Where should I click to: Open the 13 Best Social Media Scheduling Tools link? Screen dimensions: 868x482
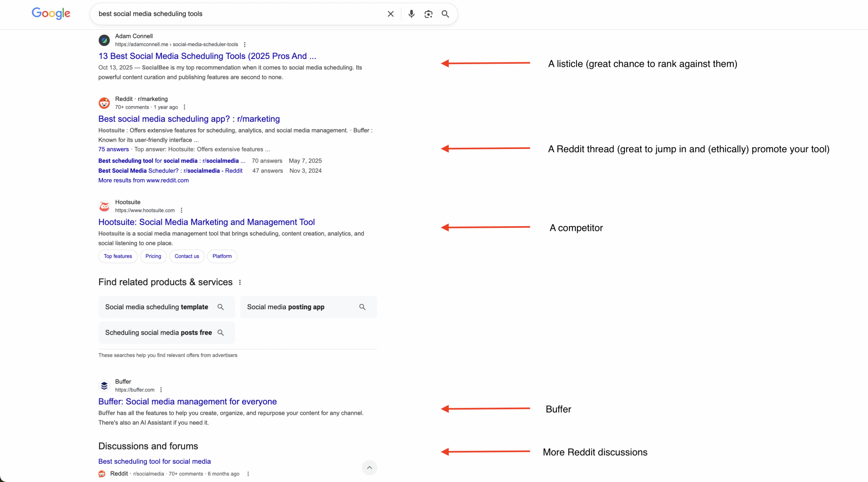tap(207, 56)
